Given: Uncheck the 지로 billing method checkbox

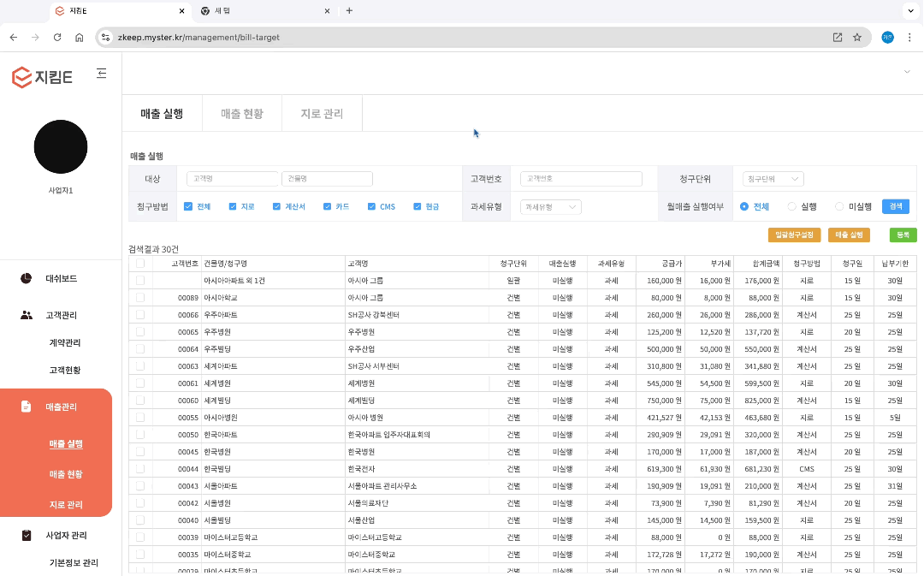Looking at the screenshot, I should 233,206.
